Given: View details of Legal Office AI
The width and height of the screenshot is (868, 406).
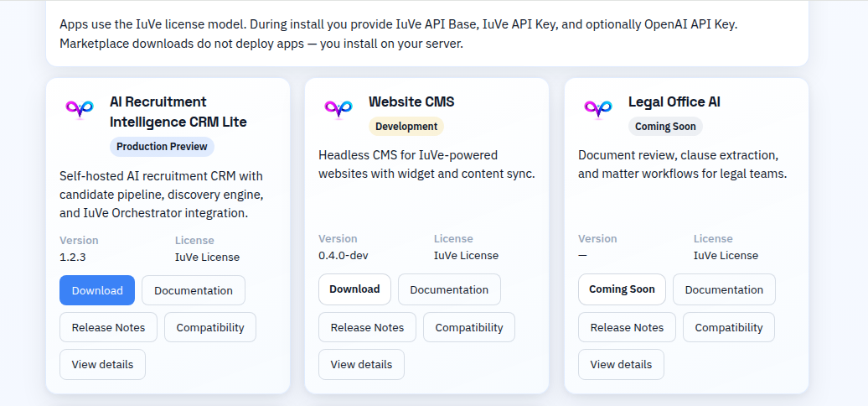Looking at the screenshot, I should tap(621, 364).
